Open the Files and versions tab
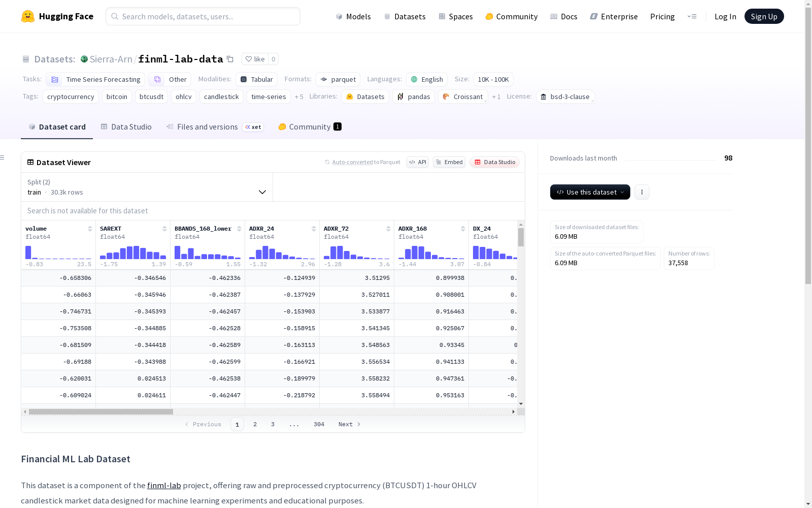This screenshot has height=508, width=812. tap(214, 127)
